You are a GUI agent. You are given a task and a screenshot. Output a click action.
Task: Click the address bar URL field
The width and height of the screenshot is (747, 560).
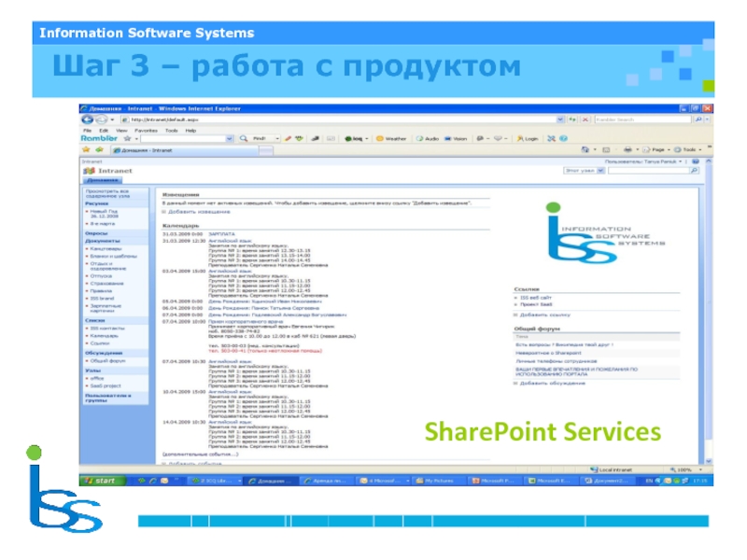(338, 119)
